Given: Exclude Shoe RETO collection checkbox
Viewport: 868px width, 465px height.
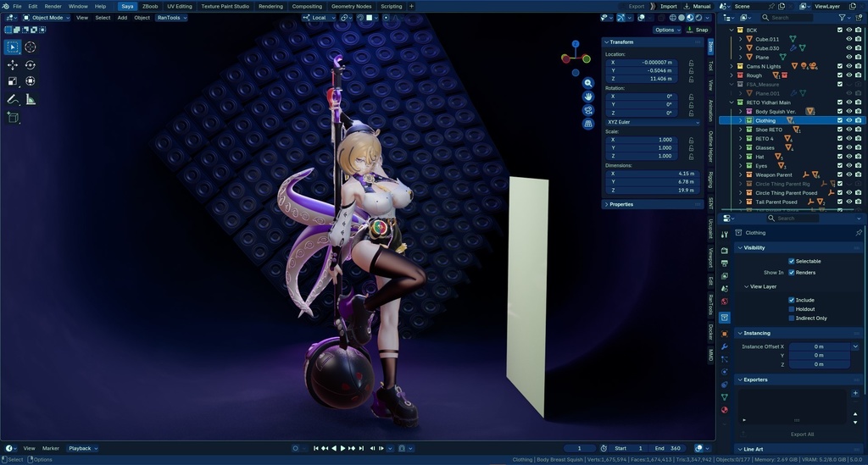Looking at the screenshot, I should tap(840, 130).
